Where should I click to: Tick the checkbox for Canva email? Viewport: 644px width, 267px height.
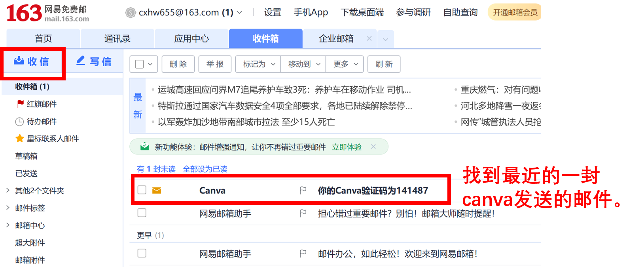(x=142, y=190)
